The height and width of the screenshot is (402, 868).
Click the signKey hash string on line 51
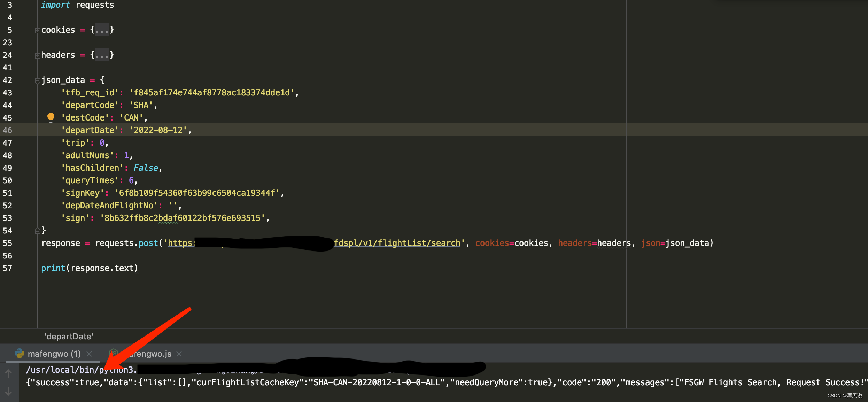coord(197,193)
